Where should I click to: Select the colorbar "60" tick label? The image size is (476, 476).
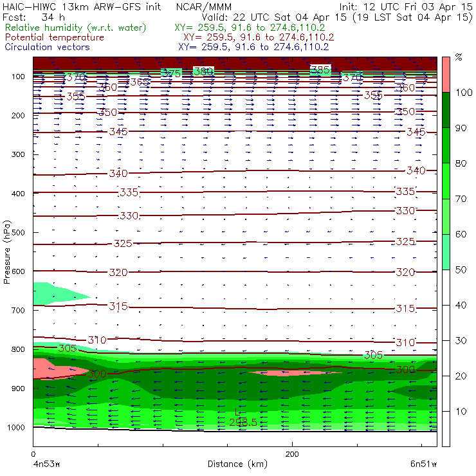461,234
